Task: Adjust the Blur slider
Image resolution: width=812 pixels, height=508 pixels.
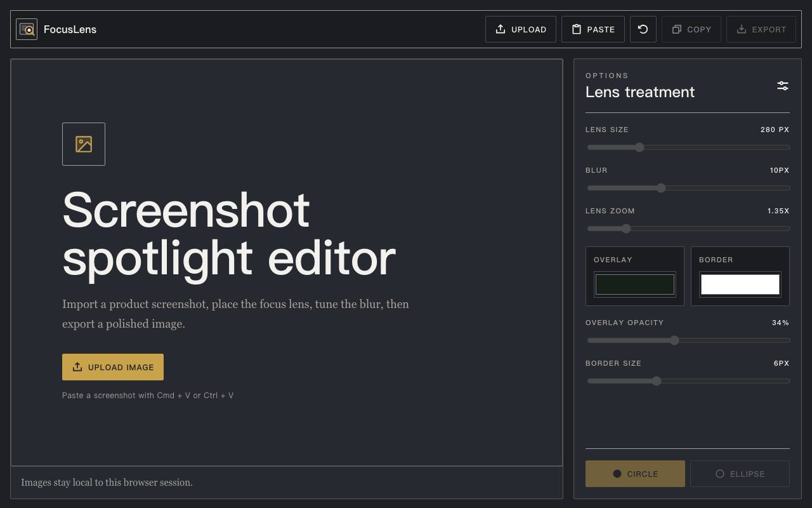Action: click(x=688, y=188)
